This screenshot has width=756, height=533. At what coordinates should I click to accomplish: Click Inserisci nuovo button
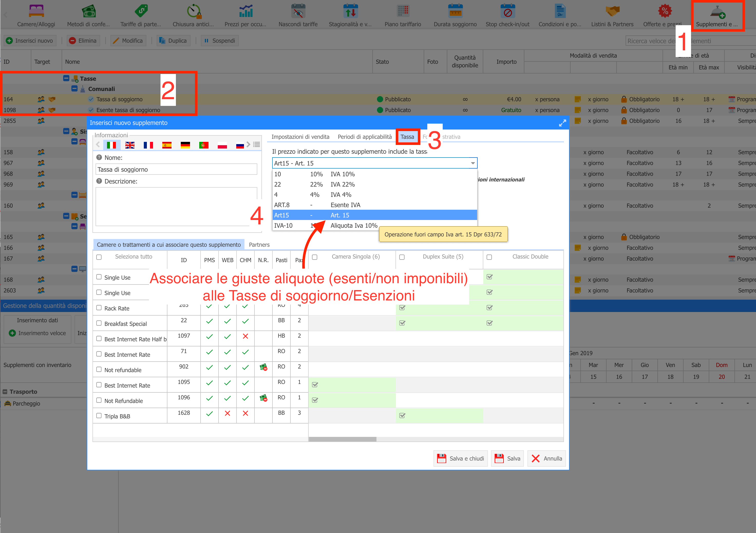coord(30,41)
